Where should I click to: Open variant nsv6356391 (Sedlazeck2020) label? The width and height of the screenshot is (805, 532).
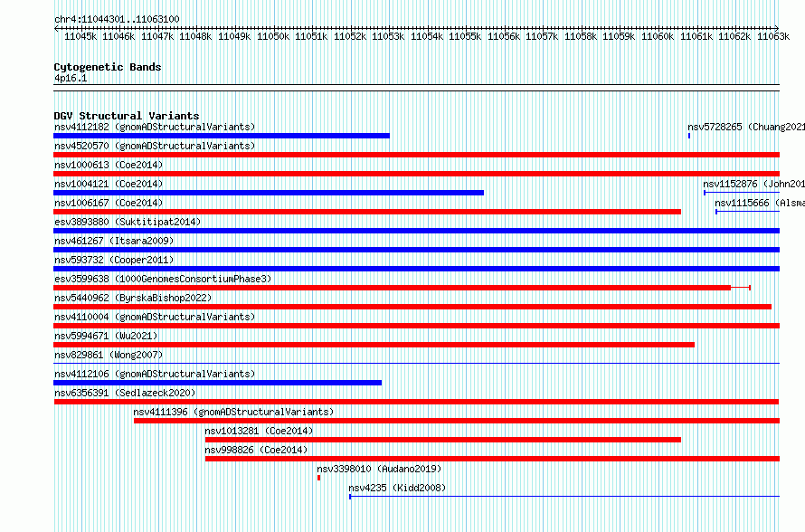click(x=125, y=393)
